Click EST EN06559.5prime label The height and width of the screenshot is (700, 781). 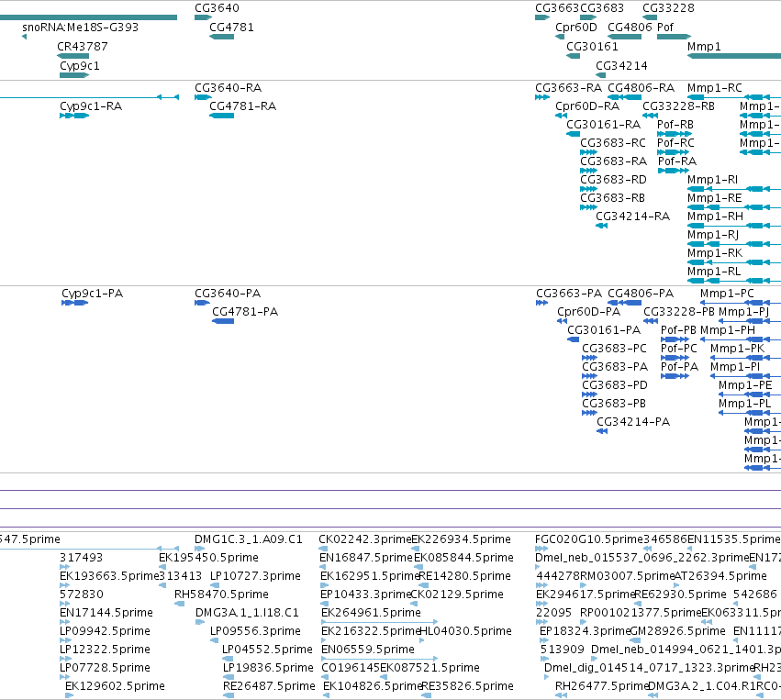point(368,650)
